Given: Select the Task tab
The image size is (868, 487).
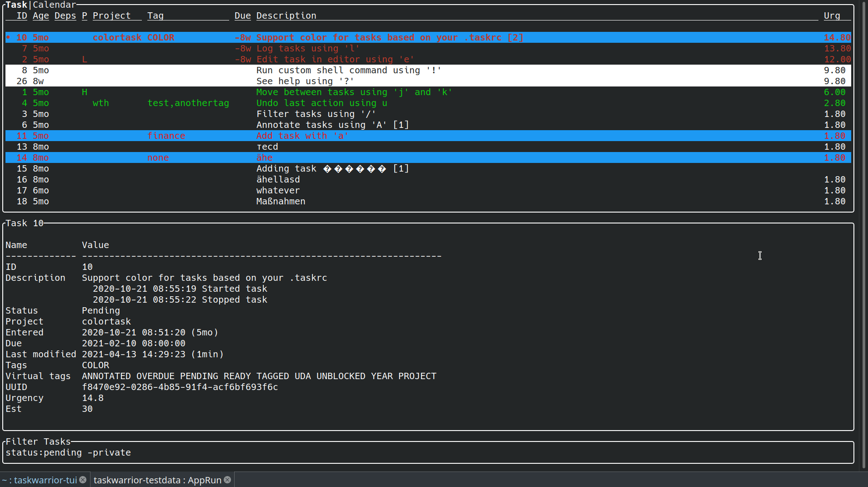Looking at the screenshot, I should click(15, 5).
